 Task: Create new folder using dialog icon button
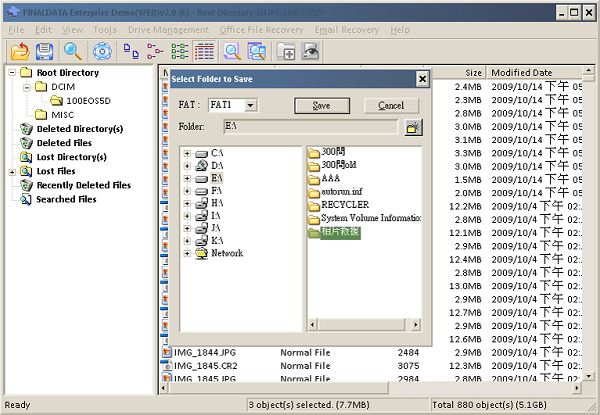[x=413, y=127]
